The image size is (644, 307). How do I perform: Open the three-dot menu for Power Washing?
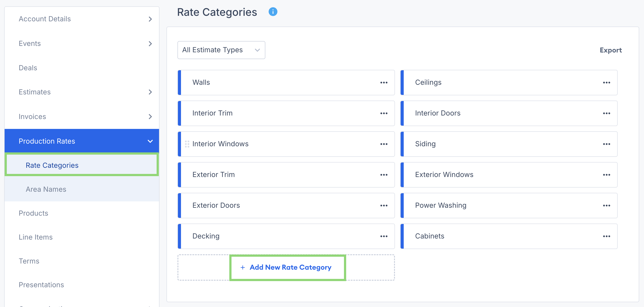(x=606, y=206)
